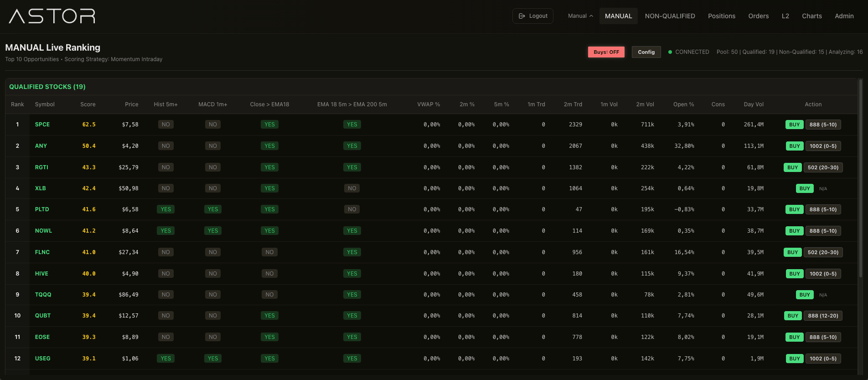Open the Positions tab
Viewport: 868px width, 380px height.
pyautogui.click(x=722, y=16)
